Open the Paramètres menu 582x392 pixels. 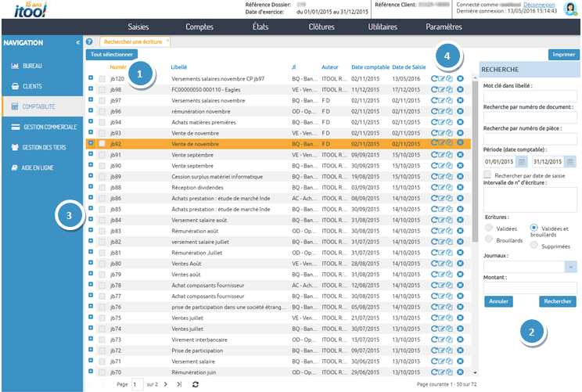(444, 27)
